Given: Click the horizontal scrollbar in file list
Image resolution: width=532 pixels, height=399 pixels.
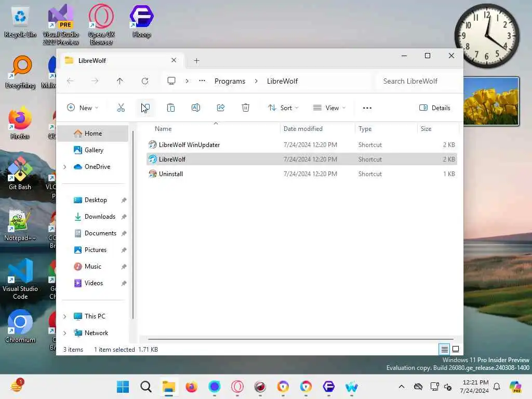Looking at the screenshot, I should click(301, 339).
